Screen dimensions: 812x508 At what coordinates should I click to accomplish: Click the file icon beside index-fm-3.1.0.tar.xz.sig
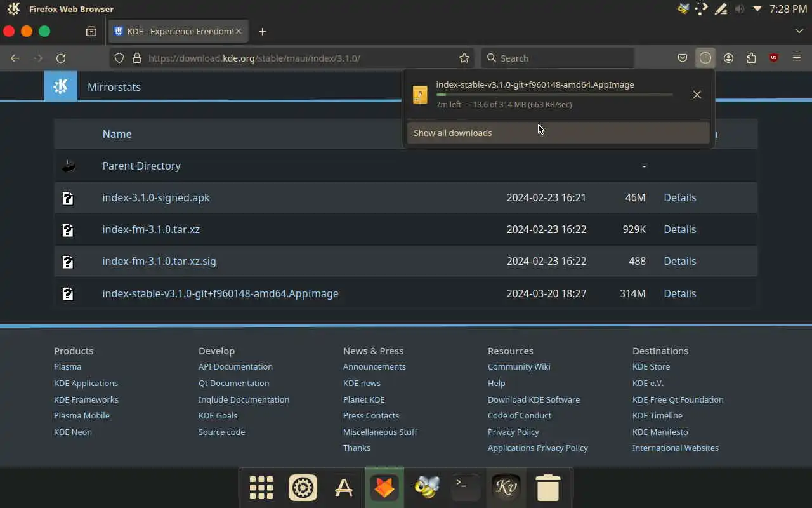click(68, 262)
